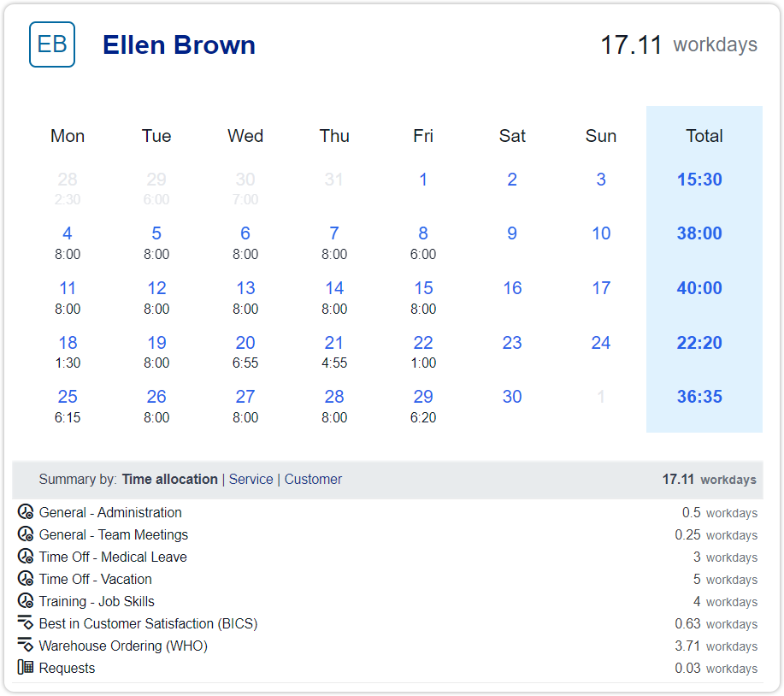Open calendar day 25

tap(68, 397)
